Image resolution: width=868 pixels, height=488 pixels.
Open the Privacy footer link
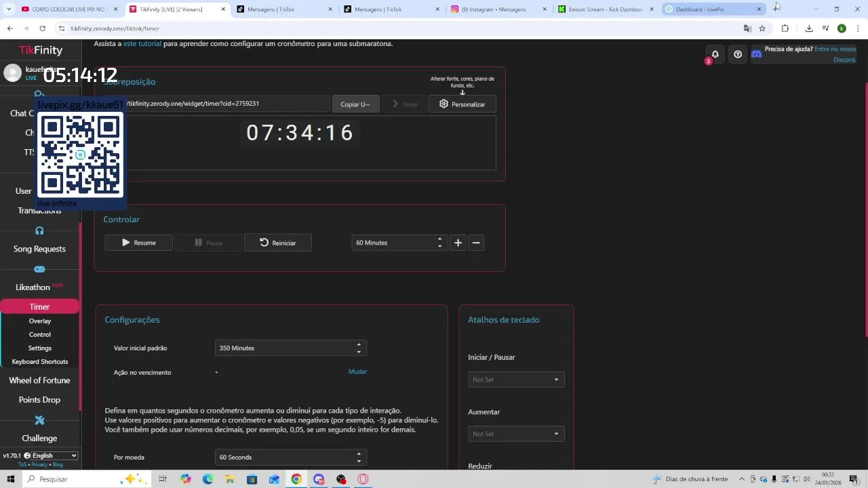[x=39, y=464]
